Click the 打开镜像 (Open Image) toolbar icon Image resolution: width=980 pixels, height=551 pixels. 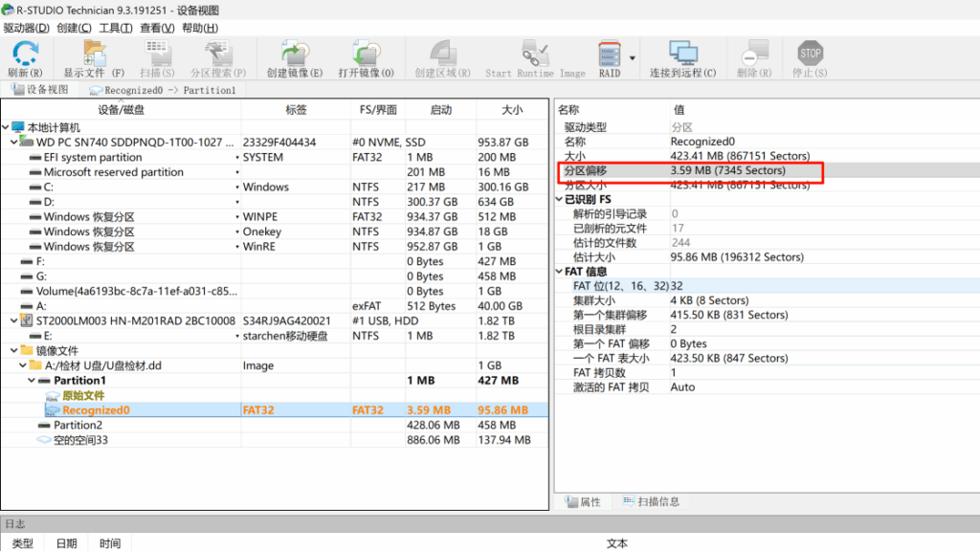(x=366, y=57)
